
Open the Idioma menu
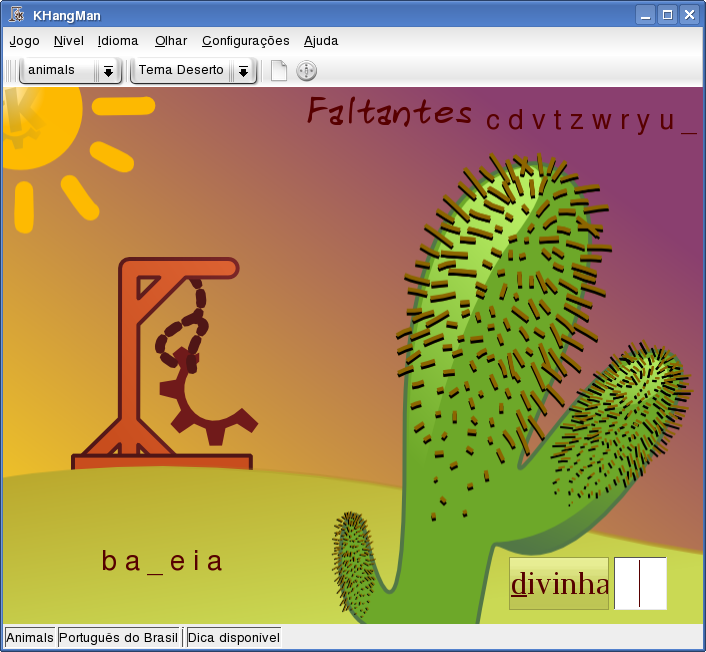(118, 41)
